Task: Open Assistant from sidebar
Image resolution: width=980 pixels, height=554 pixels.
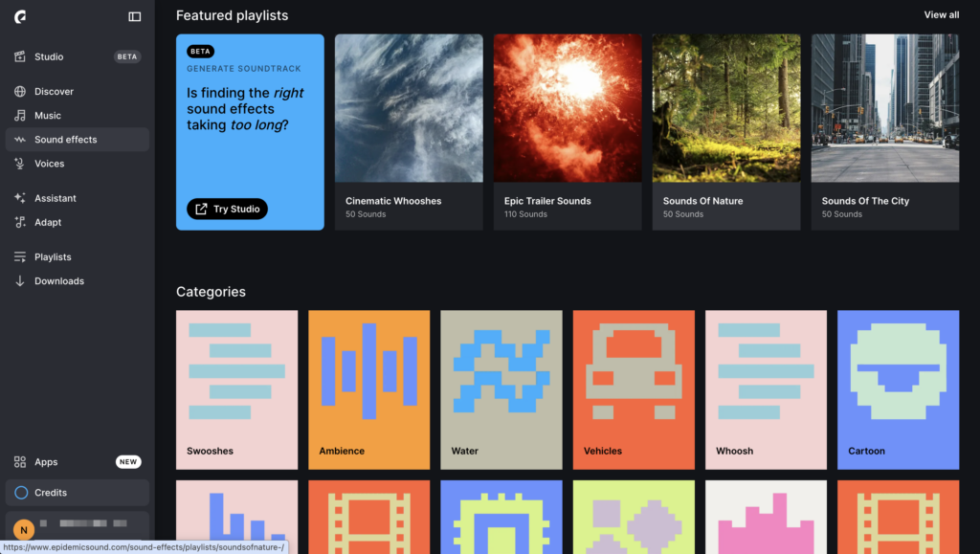Action: pos(78,198)
